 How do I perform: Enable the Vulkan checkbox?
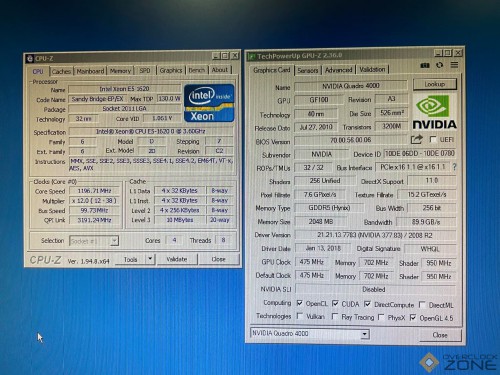point(300,316)
